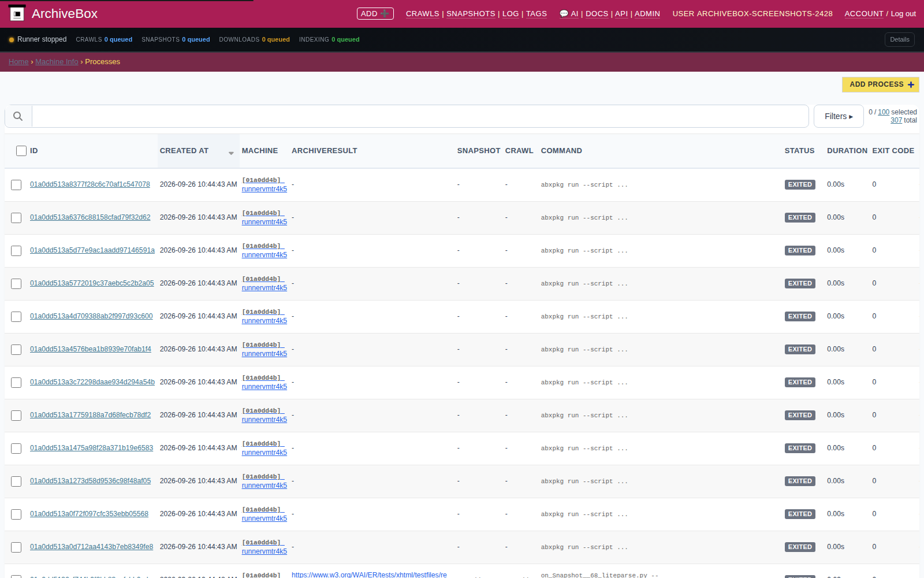Click EXITED badge for 01a0dd513a0f72f097cfc353ebb05568
The height and width of the screenshot is (578, 924).
pos(800,514)
